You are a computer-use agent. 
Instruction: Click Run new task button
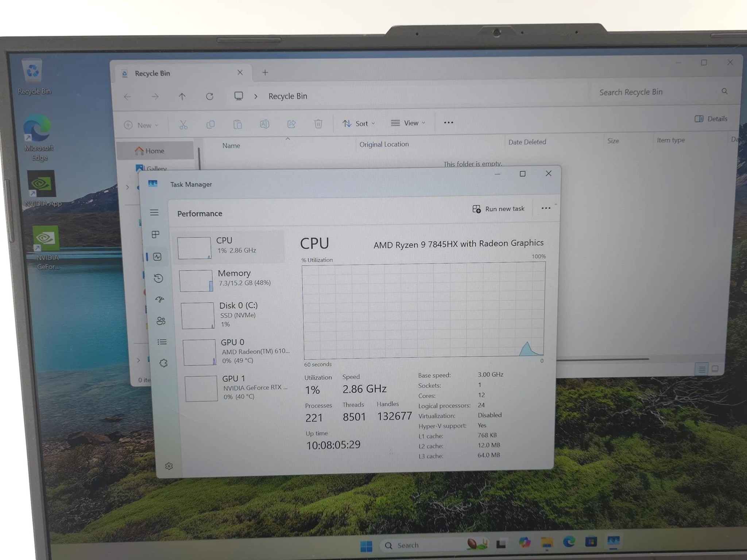[x=498, y=209]
